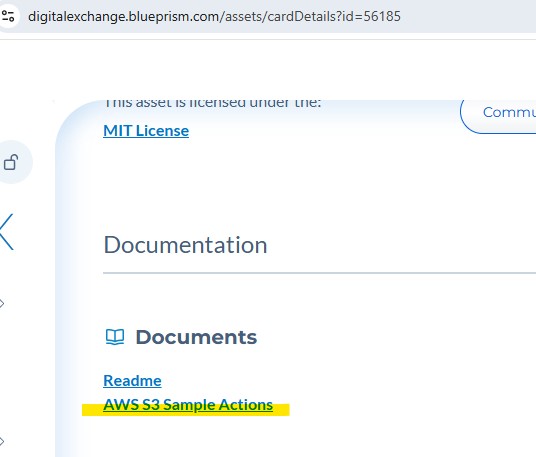Click the open book icon beside Documents
The image size is (536, 457).
coord(115,337)
